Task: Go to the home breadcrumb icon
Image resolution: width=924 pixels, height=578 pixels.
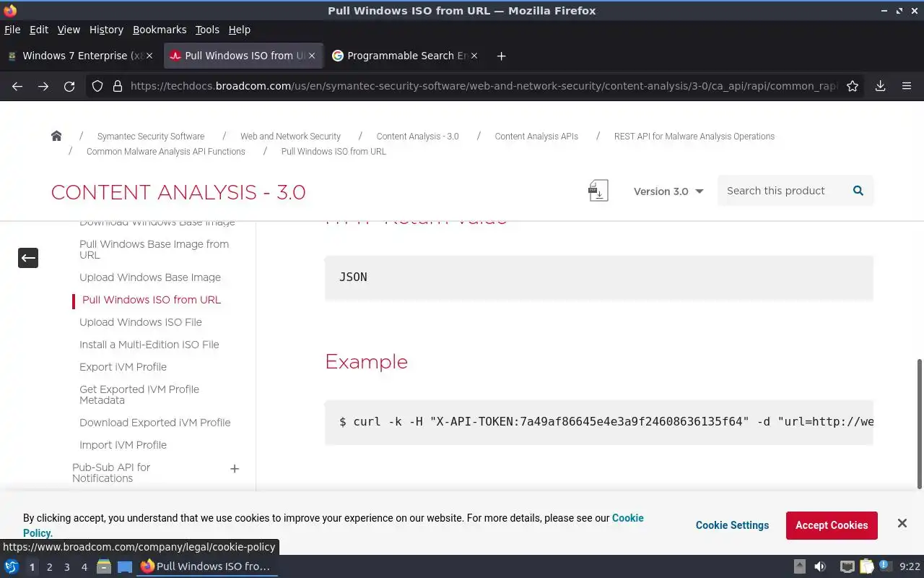Action: tap(56, 136)
